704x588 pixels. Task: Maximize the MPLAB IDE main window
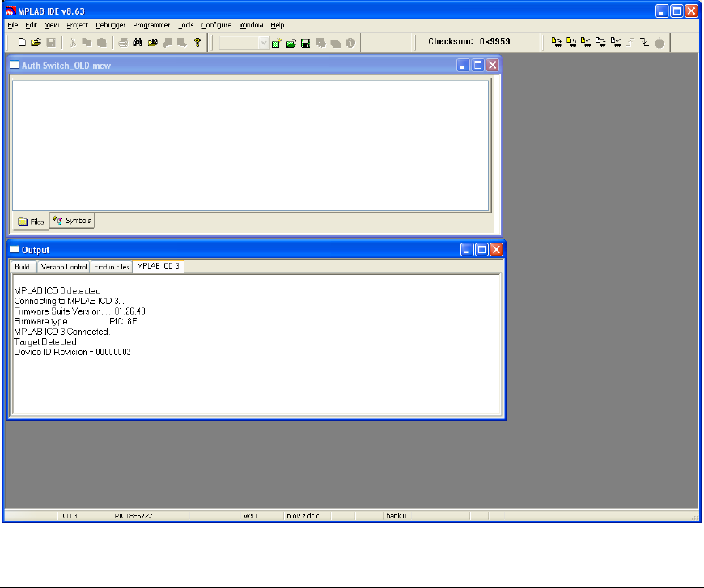pos(676,11)
